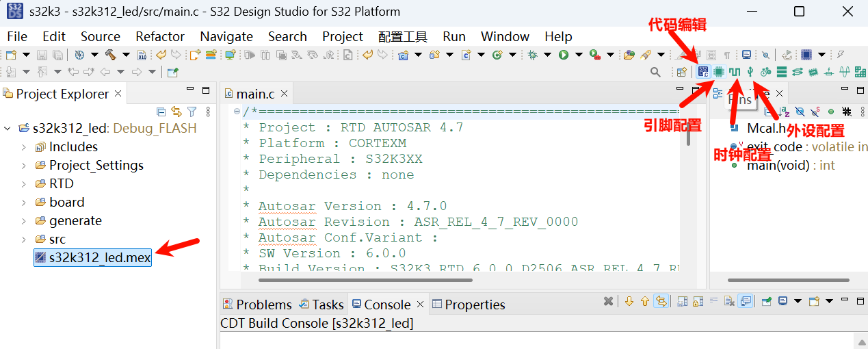This screenshot has width=868, height=349.
Task: Select s32k312_led.mex file
Action: (x=93, y=258)
